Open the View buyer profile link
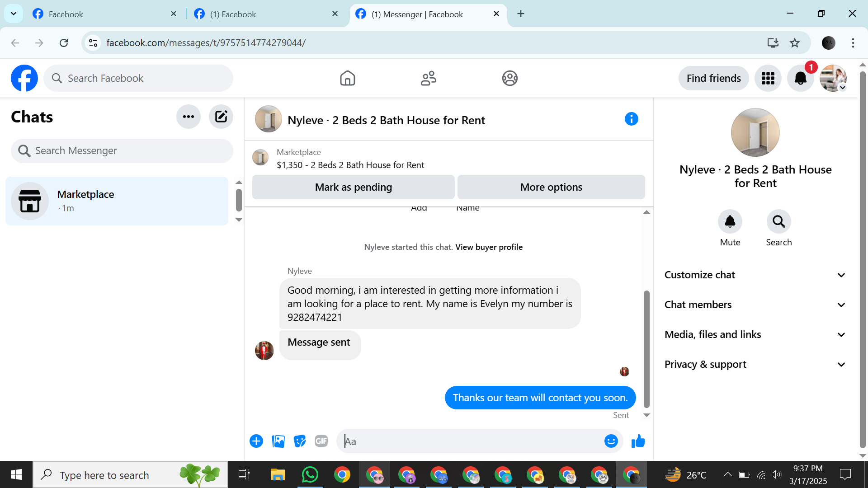The image size is (868, 488). 489,247
